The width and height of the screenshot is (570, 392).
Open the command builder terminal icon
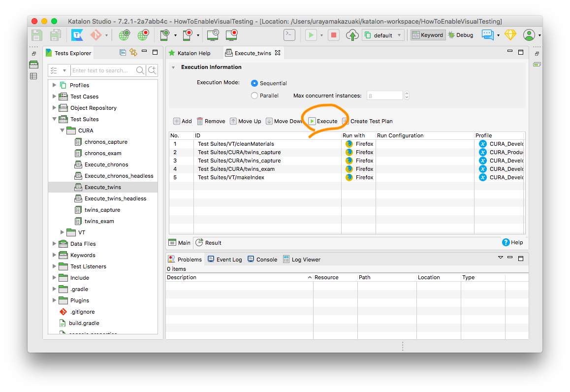point(289,35)
